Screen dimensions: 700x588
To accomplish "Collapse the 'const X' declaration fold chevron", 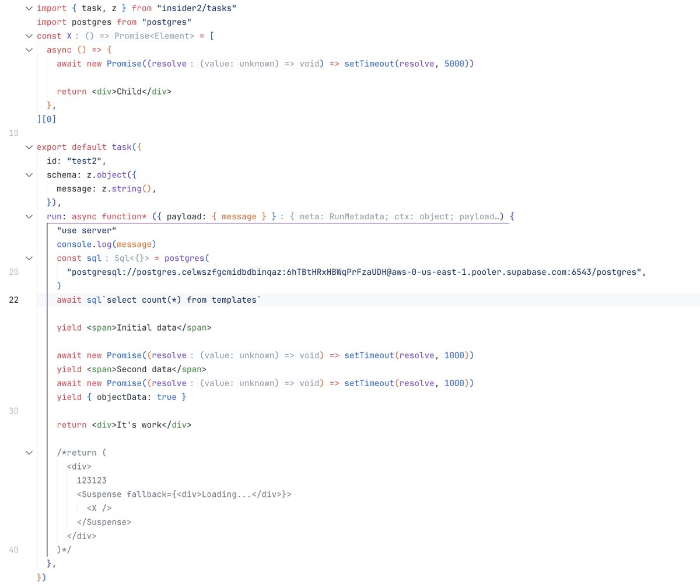I will click(28, 36).
